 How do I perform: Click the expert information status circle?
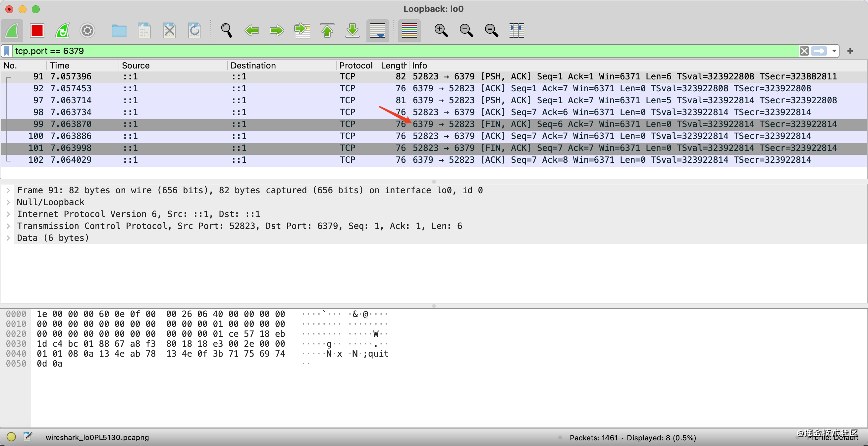11,437
